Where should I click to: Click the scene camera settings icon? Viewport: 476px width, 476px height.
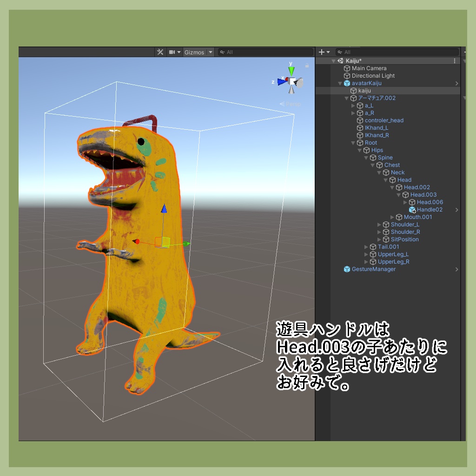coord(172,52)
